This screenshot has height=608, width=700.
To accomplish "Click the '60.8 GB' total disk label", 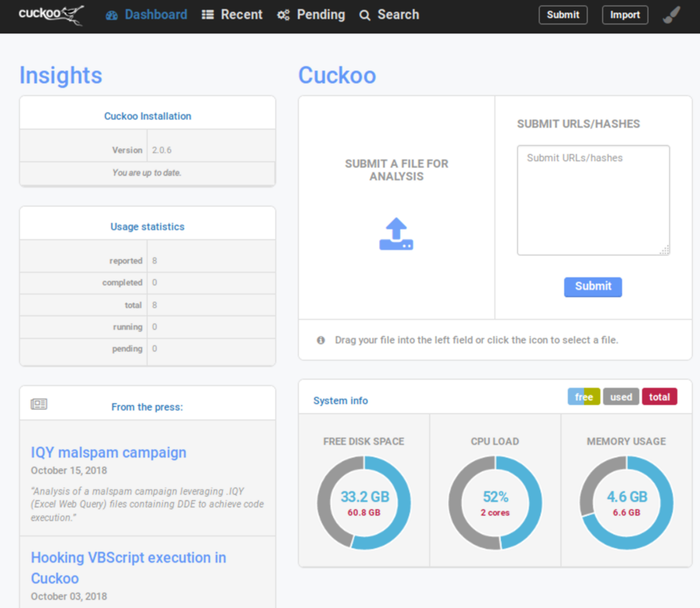I will tap(364, 513).
